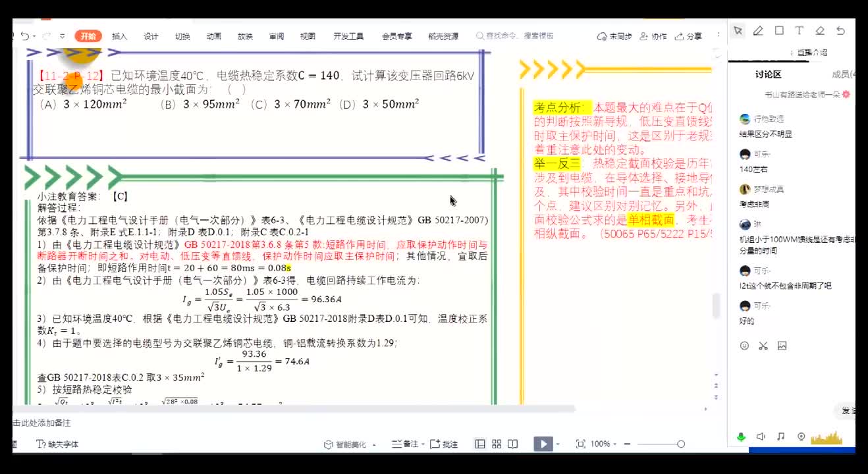The height and width of the screenshot is (474, 868).
Task: Click the scissors screenshot icon in chat
Action: tap(763, 346)
